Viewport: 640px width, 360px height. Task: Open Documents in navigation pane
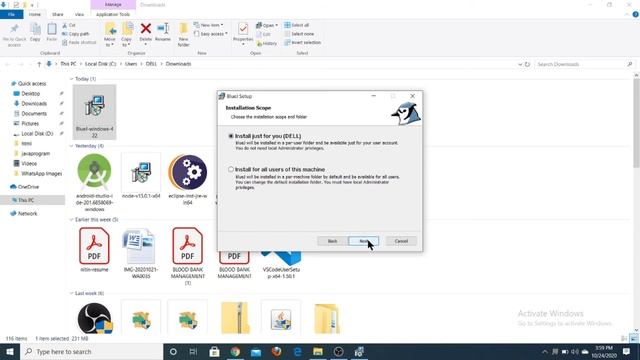pyautogui.click(x=34, y=113)
